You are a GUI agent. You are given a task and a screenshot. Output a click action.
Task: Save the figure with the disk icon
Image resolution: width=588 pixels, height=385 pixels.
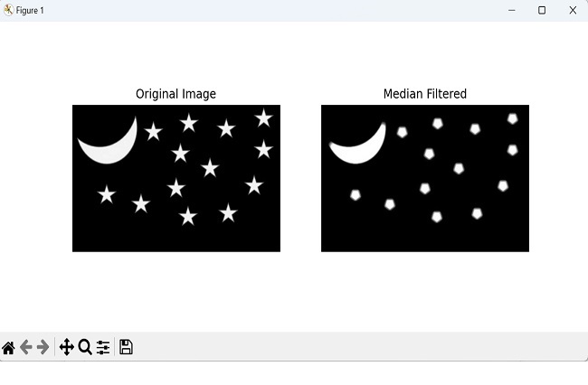click(126, 348)
